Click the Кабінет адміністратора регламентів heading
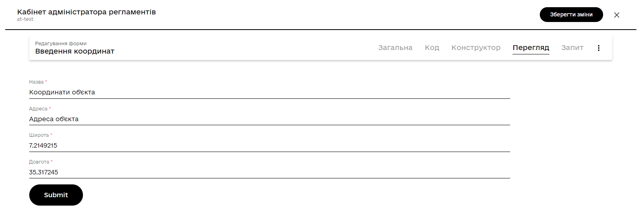This screenshot has width=644, height=224. (86, 12)
